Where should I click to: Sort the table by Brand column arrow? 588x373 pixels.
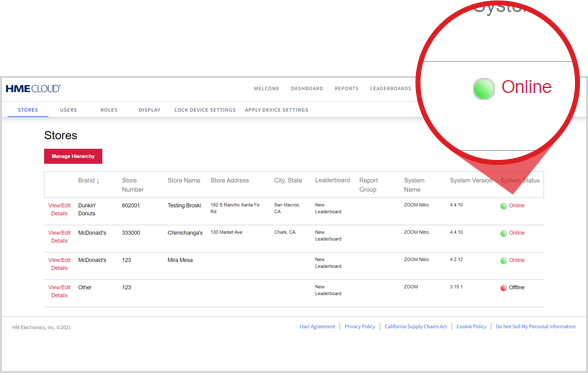[x=98, y=181]
